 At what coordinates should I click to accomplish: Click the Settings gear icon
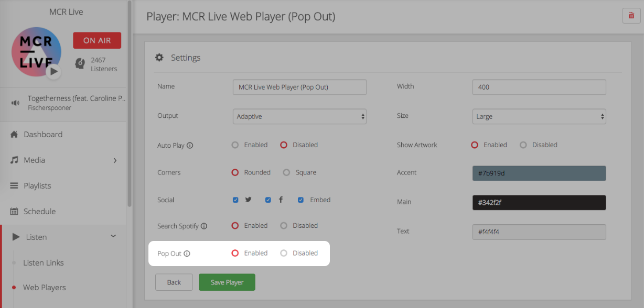pyautogui.click(x=159, y=58)
